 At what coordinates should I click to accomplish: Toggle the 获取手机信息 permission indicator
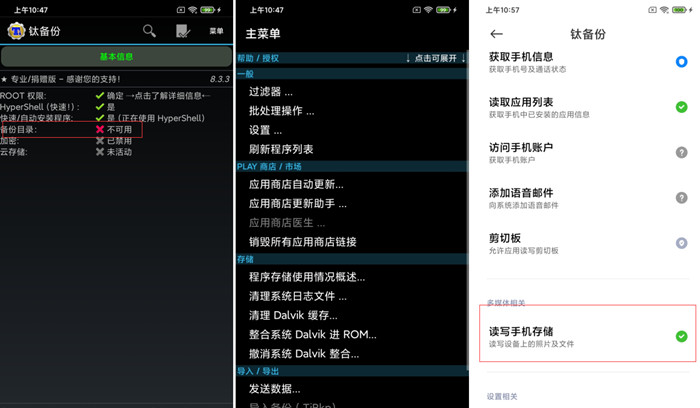click(x=681, y=62)
